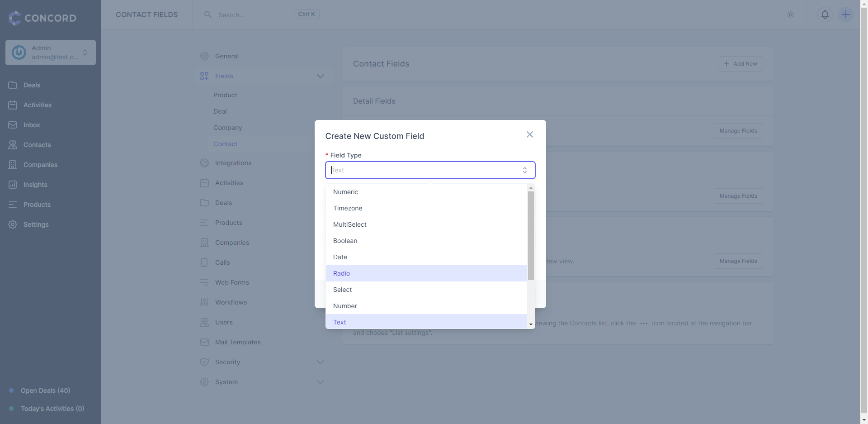Collapse the Fields settings section chevron
The height and width of the screenshot is (424, 868).
click(321, 76)
